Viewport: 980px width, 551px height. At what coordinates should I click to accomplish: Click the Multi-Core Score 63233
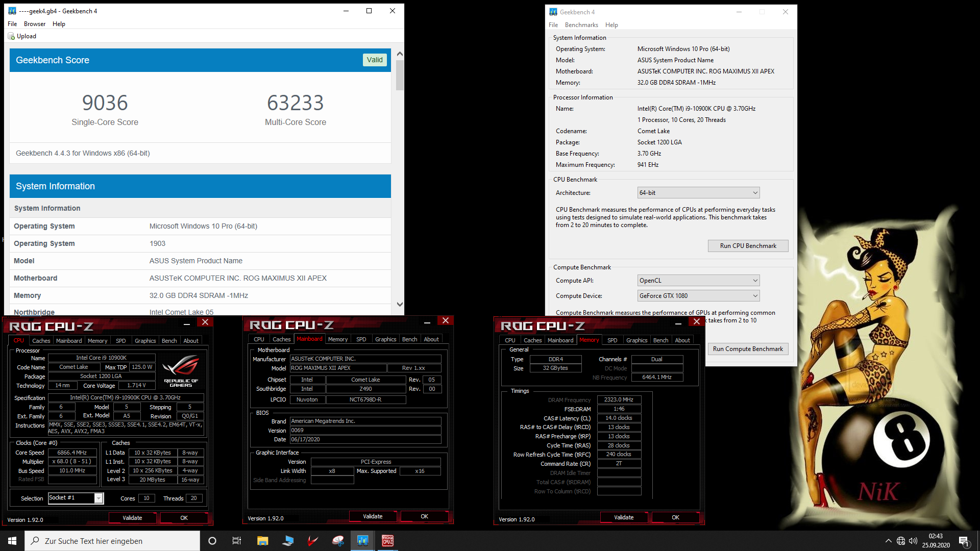(296, 103)
